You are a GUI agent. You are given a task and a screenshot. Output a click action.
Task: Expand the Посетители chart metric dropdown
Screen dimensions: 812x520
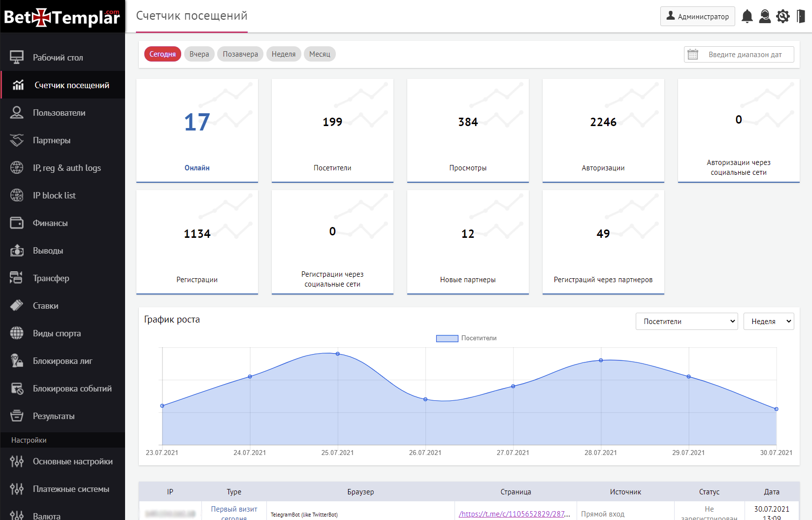coord(686,322)
